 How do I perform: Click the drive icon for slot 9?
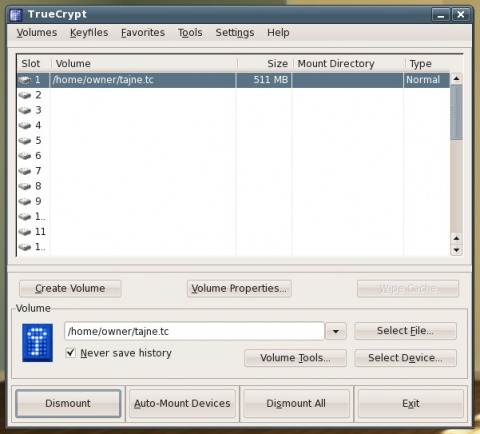pyautogui.click(x=25, y=201)
